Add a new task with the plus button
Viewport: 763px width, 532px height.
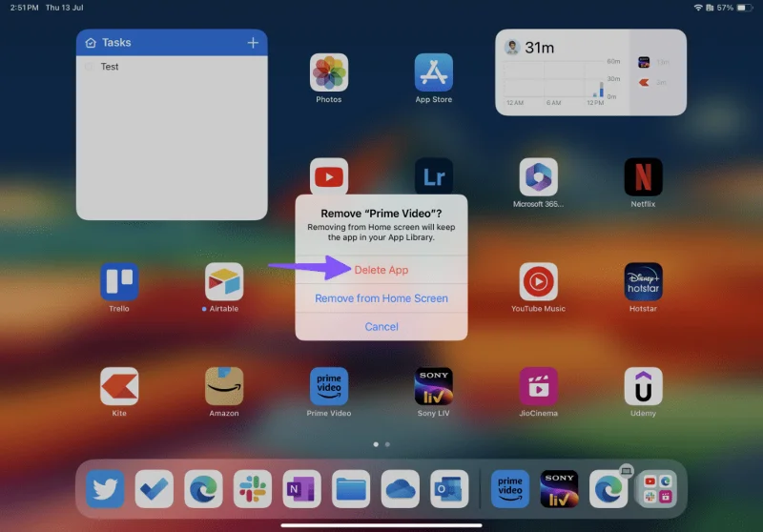pyautogui.click(x=253, y=43)
